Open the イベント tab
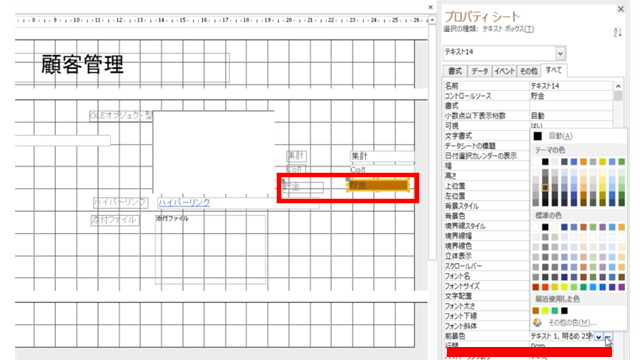This screenshot has height=360, width=640. click(504, 71)
